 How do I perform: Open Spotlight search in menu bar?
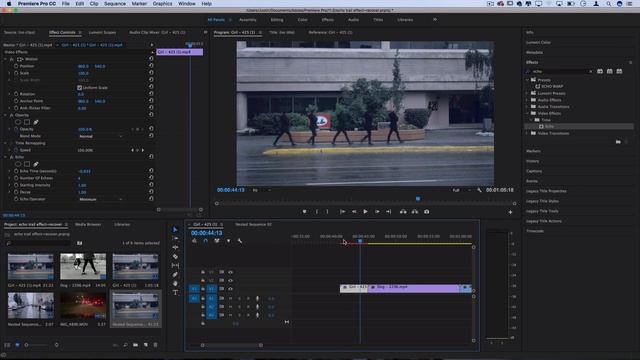pos(608,4)
